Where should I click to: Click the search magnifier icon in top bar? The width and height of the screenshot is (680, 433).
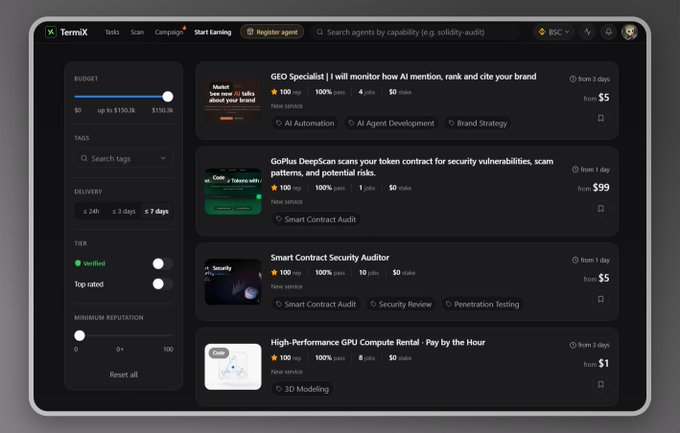coord(320,32)
